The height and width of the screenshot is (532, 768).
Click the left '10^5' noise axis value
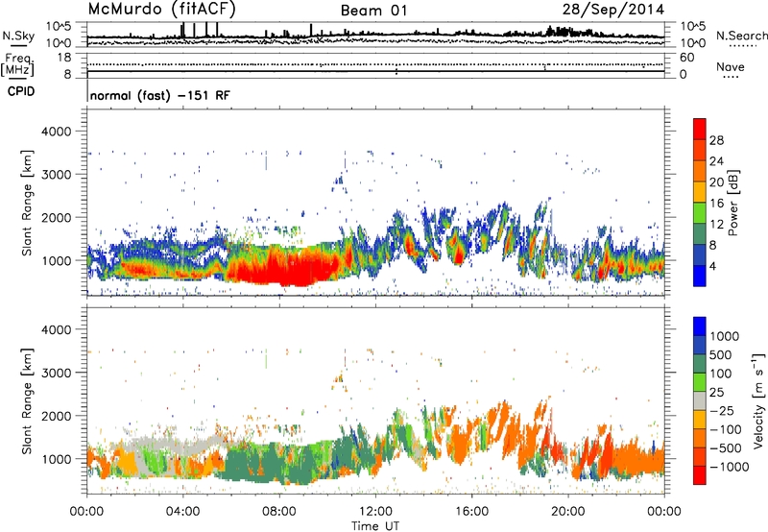click(x=59, y=26)
